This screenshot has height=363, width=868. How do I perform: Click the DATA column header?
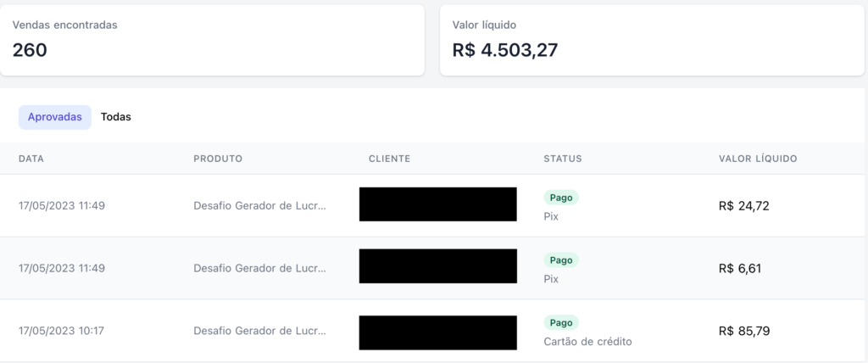click(x=31, y=159)
